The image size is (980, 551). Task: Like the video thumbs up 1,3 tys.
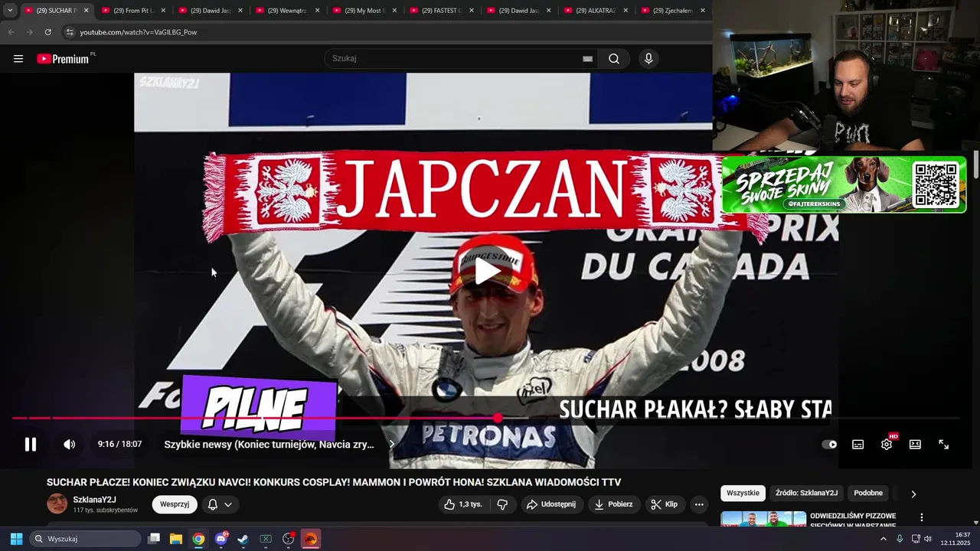coord(463,504)
